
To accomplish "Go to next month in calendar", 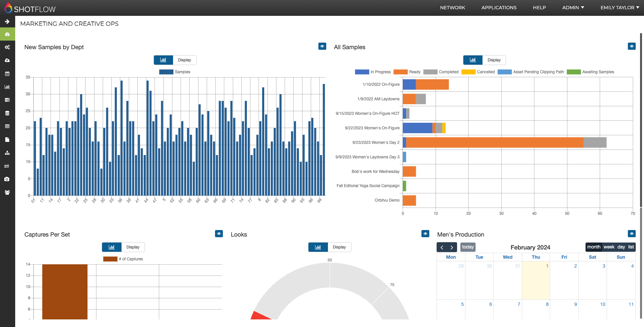I will point(452,247).
